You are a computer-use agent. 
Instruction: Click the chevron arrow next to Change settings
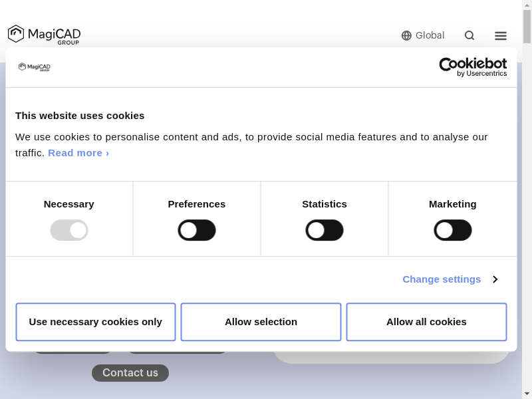[495, 279]
